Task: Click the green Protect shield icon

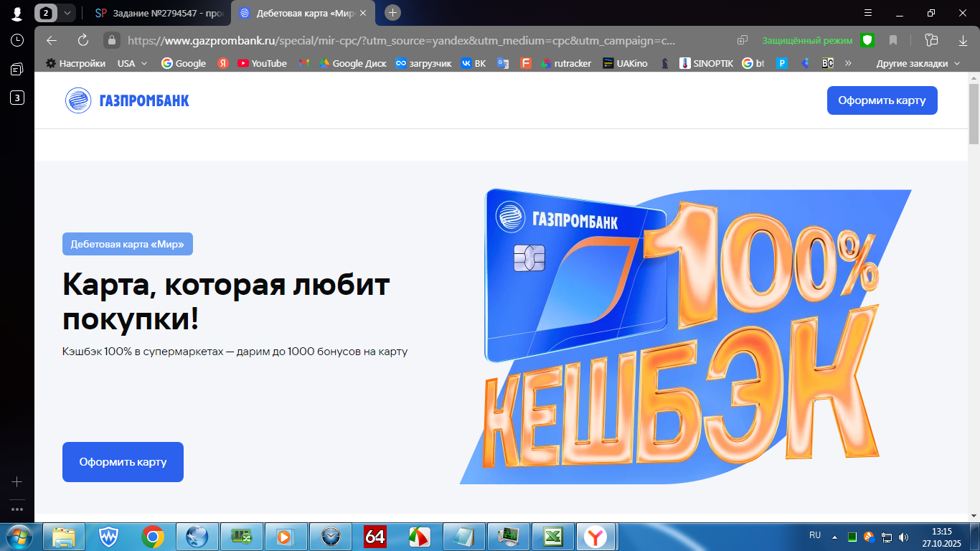Action: 867,40
